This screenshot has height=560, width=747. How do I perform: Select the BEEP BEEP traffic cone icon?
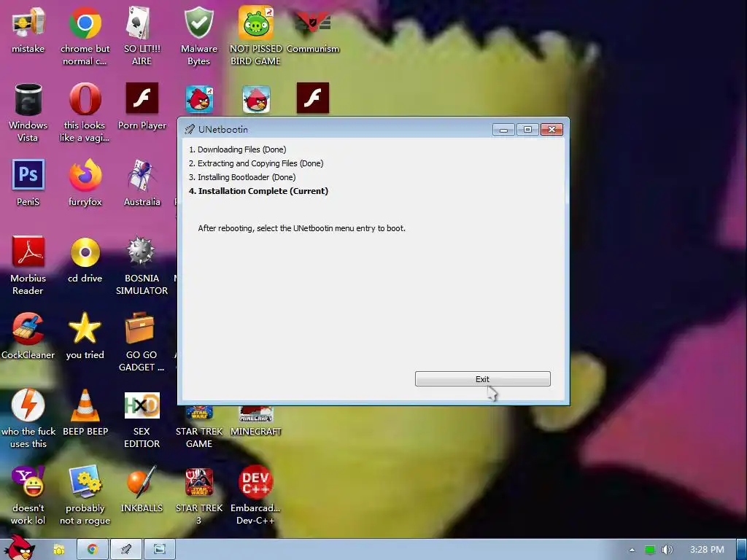pos(85,413)
